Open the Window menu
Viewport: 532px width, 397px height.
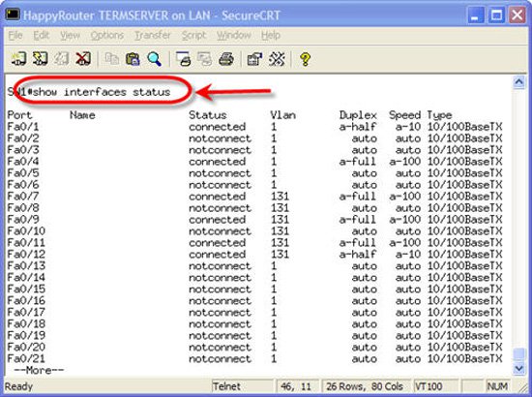point(234,35)
